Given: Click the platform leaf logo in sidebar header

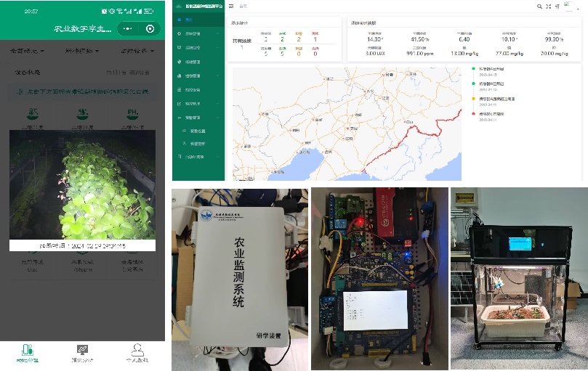Looking at the screenshot, I should point(179,6).
